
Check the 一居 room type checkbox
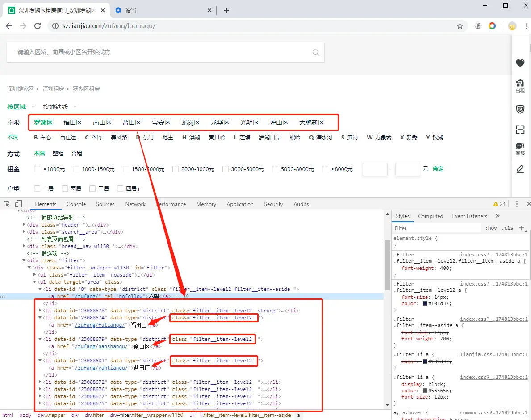pos(37,189)
